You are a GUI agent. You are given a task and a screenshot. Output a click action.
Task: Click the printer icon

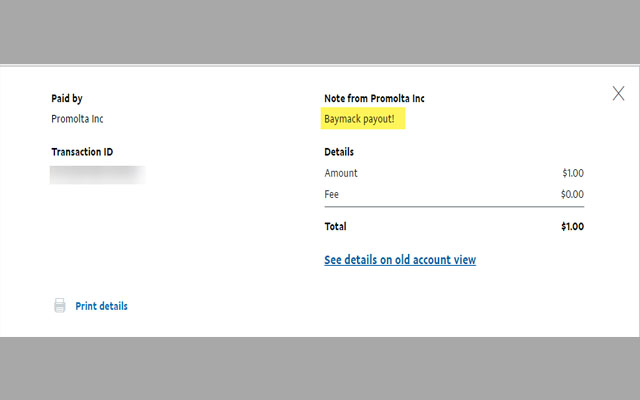tap(59, 306)
